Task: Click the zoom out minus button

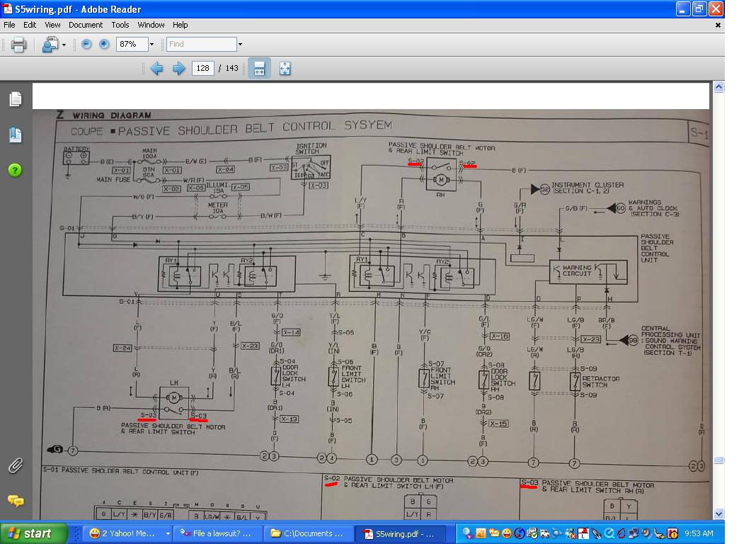Action: [x=86, y=44]
